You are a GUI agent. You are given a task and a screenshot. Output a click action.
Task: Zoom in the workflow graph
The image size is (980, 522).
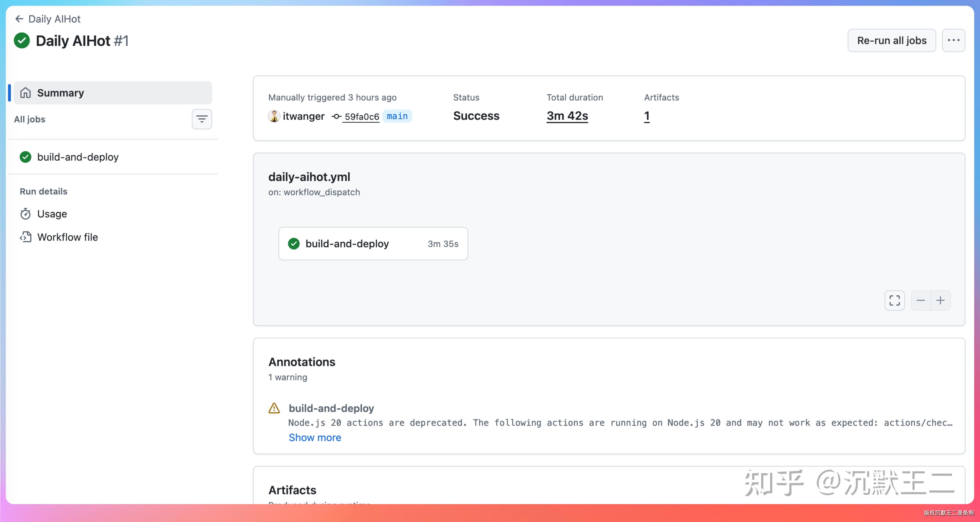[941, 300]
